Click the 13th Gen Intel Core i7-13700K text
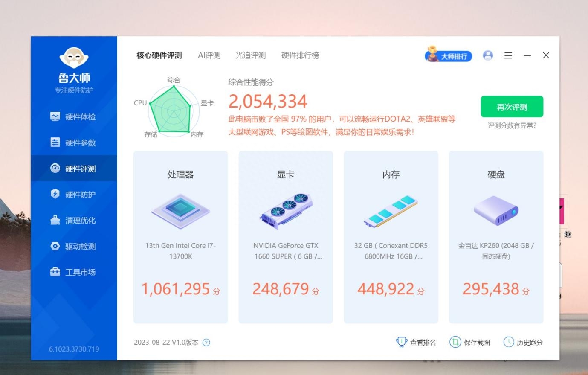588x375 pixels. (x=180, y=251)
